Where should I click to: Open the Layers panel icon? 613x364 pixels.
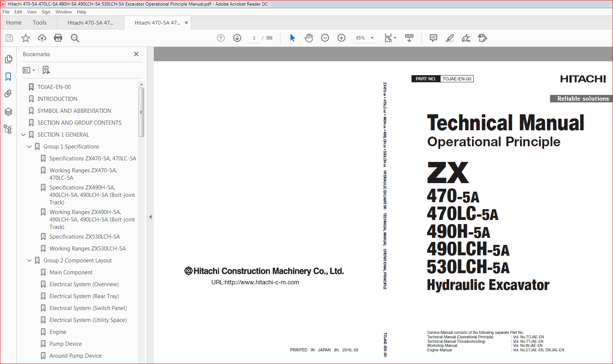pyautogui.click(x=8, y=112)
